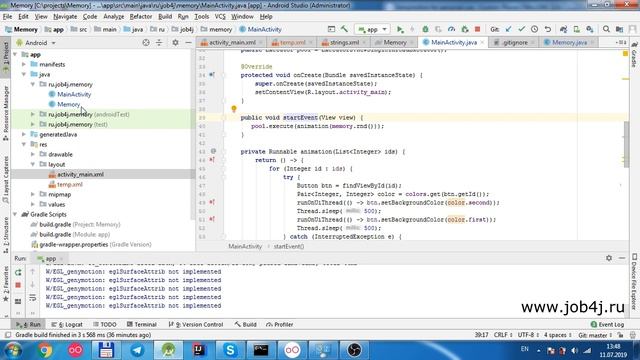
Task: Expand the generatedJava folder
Action: click(24, 134)
